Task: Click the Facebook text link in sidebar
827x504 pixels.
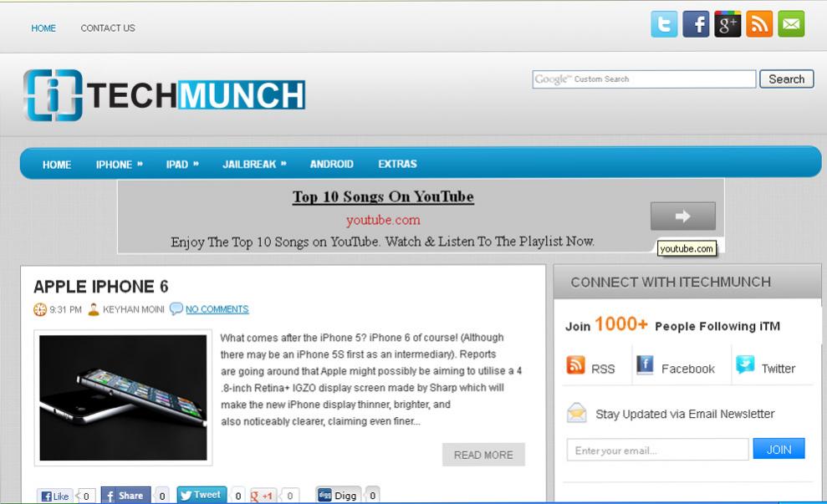Action: [687, 369]
